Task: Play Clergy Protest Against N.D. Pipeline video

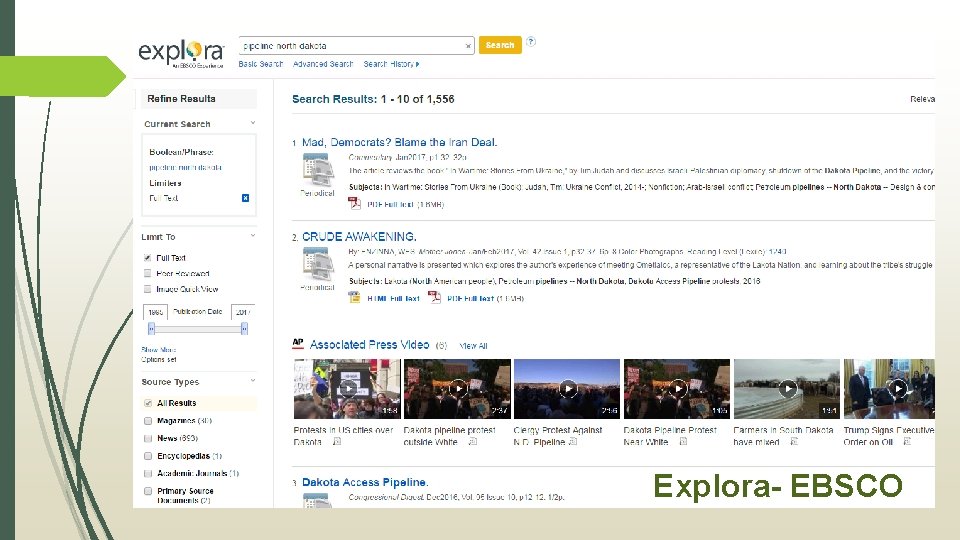Action: click(x=567, y=389)
